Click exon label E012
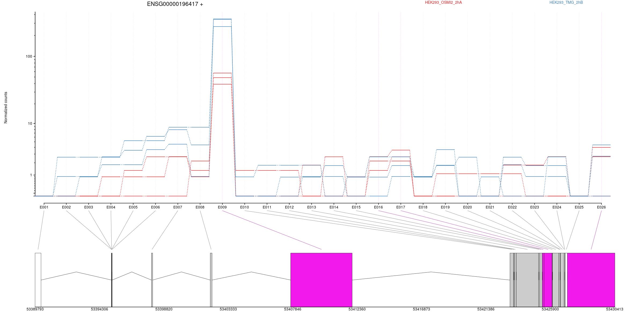This screenshot has height=322, width=644. pyautogui.click(x=289, y=207)
